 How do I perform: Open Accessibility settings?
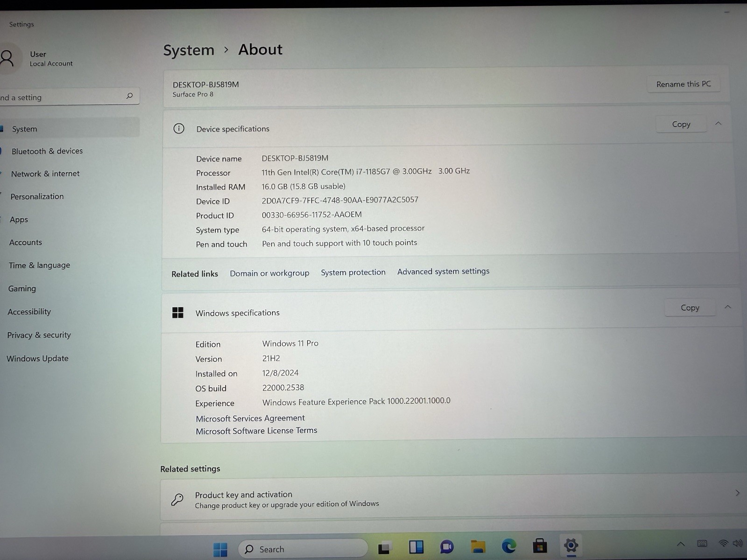coord(29,311)
